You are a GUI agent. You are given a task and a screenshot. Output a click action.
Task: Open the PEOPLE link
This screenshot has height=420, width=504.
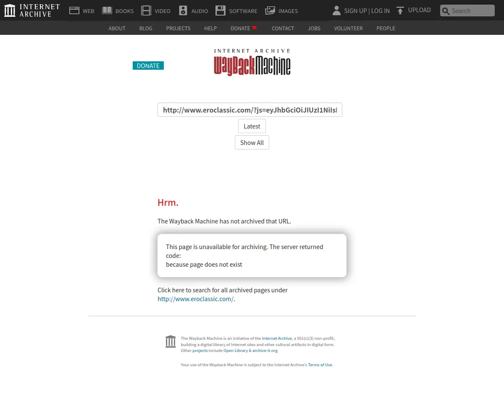click(386, 28)
